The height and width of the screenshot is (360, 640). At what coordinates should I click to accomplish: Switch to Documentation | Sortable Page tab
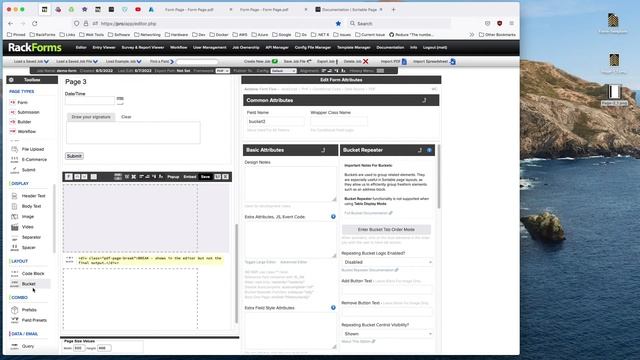(x=349, y=9)
